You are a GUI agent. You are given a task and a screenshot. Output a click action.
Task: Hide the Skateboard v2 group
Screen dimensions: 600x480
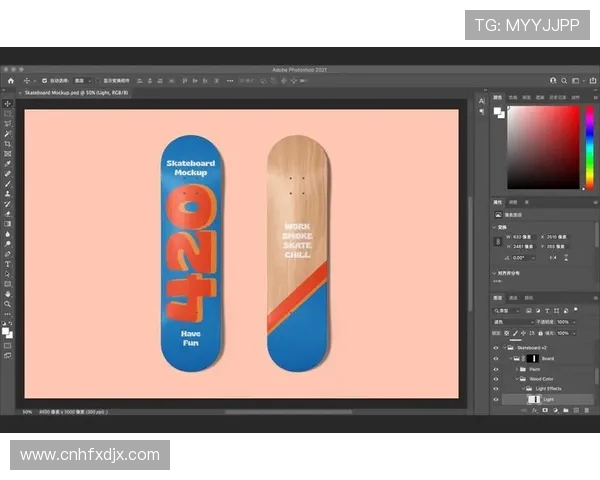496,347
